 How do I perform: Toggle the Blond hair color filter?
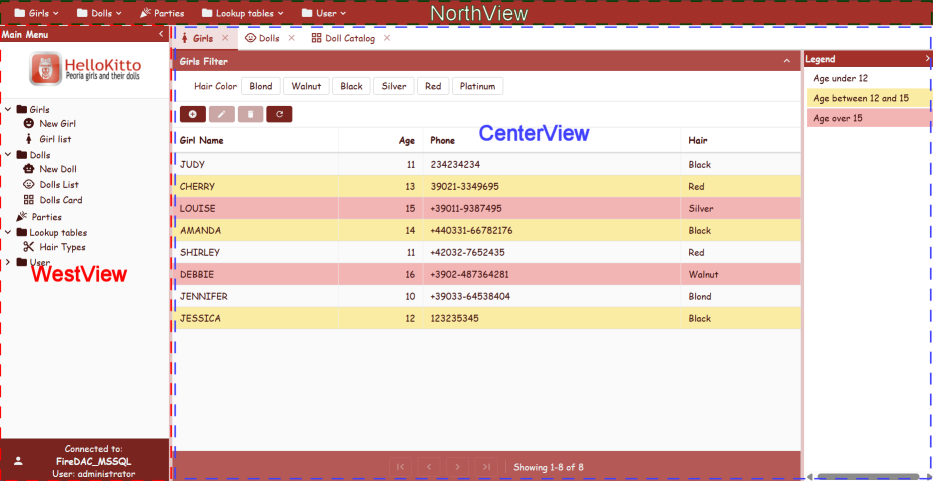(x=261, y=86)
